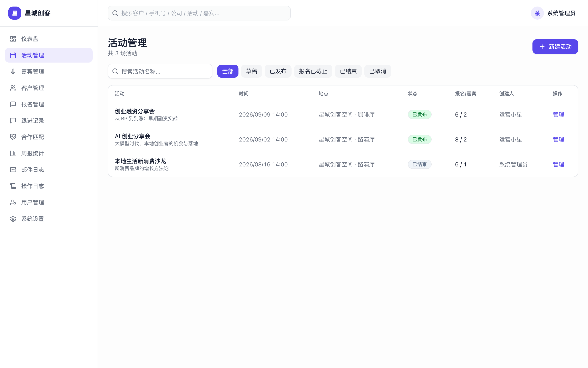The image size is (588, 368).
Task: Click the 报名/嘉宾 column header
Action: tap(465, 93)
